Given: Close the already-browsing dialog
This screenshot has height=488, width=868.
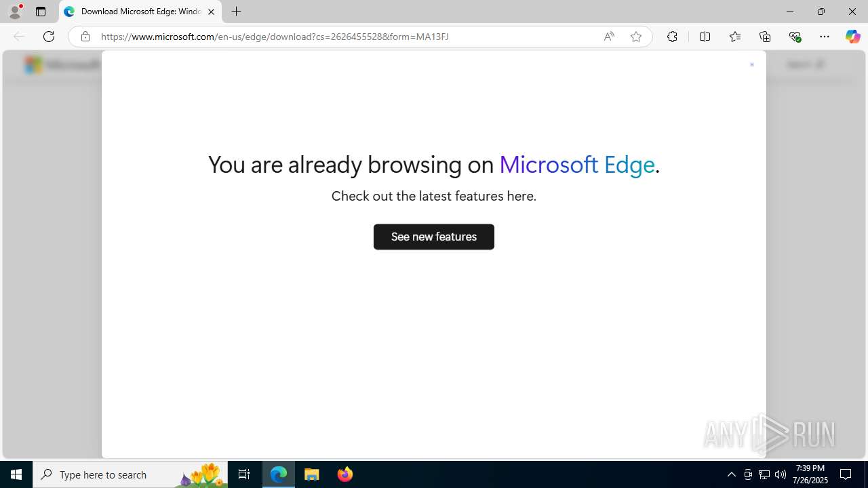Looking at the screenshot, I should [751, 65].
